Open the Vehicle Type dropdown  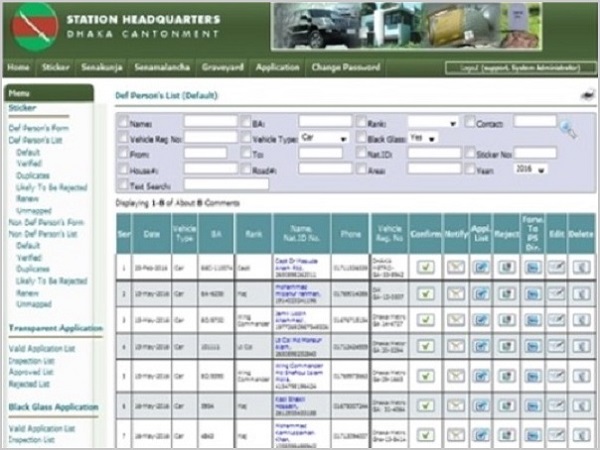[324, 138]
